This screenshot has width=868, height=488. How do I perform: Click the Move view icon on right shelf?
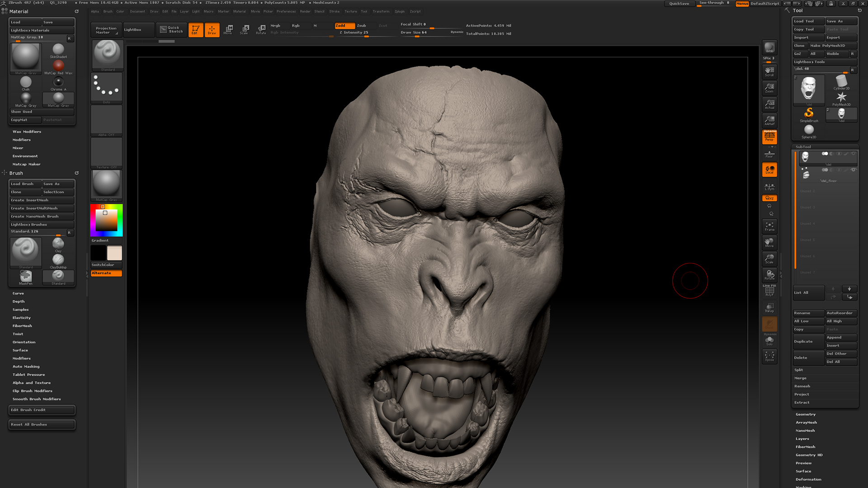(769, 242)
